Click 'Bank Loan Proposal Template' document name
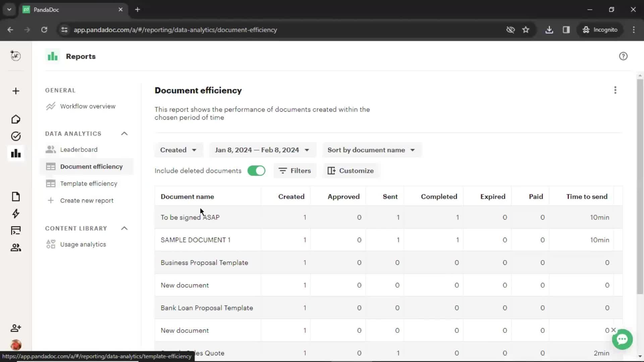644x362 pixels. 207,308
